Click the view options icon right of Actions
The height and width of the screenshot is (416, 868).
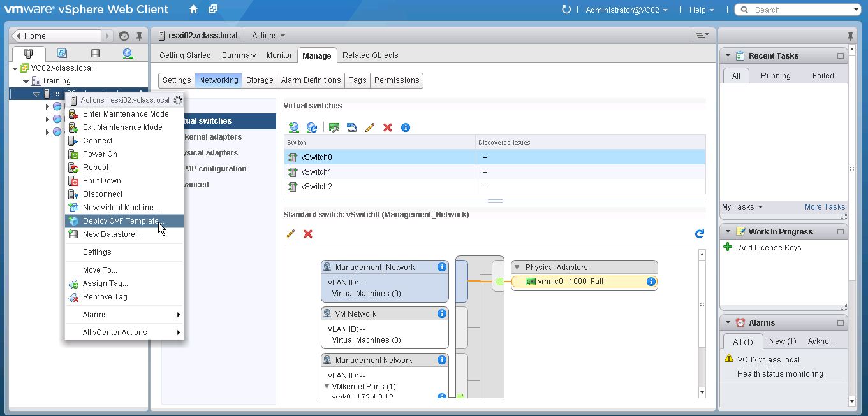[x=702, y=36]
